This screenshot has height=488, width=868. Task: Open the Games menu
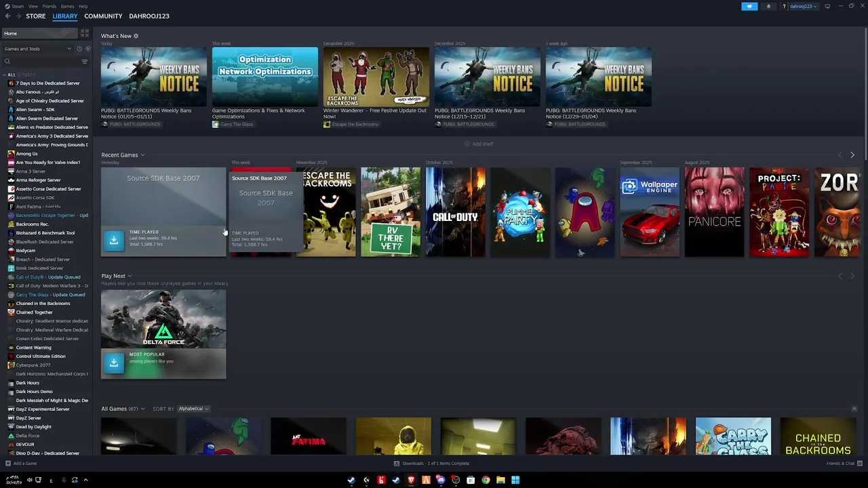click(67, 6)
